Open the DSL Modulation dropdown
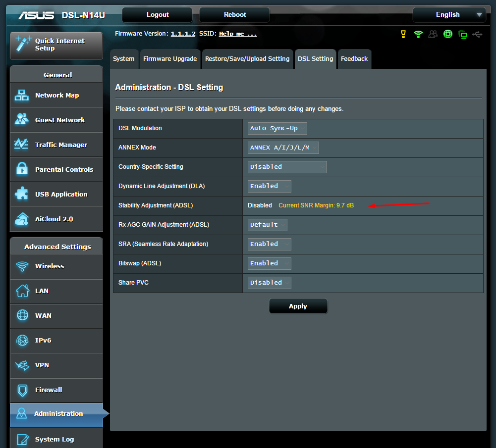The width and height of the screenshot is (496, 448). [277, 128]
